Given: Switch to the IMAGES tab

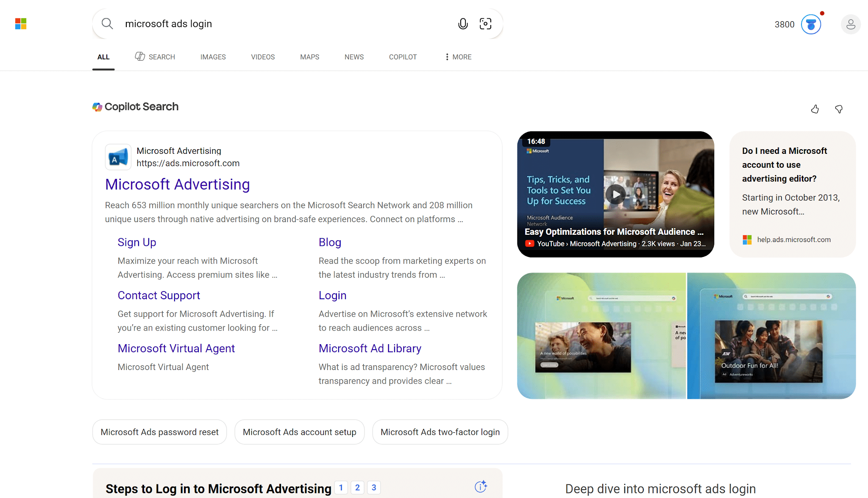Looking at the screenshot, I should click(213, 57).
